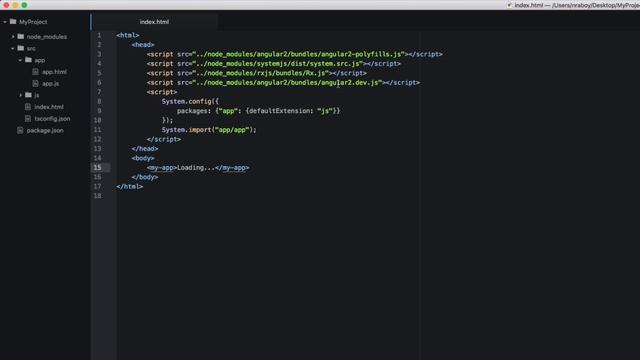
Task: Click the opening <html> tag
Action: (128, 36)
